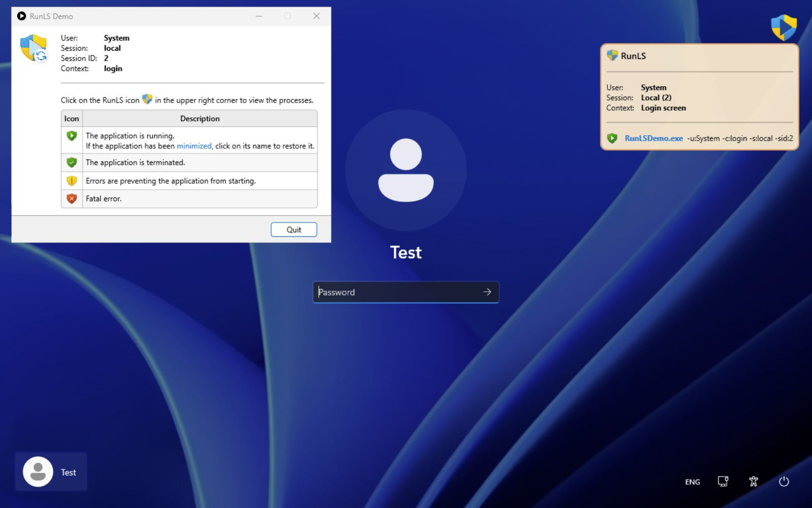Viewport: 812px width, 508px height.
Task: Open the RunLS shield icon at top right
Action: (784, 27)
